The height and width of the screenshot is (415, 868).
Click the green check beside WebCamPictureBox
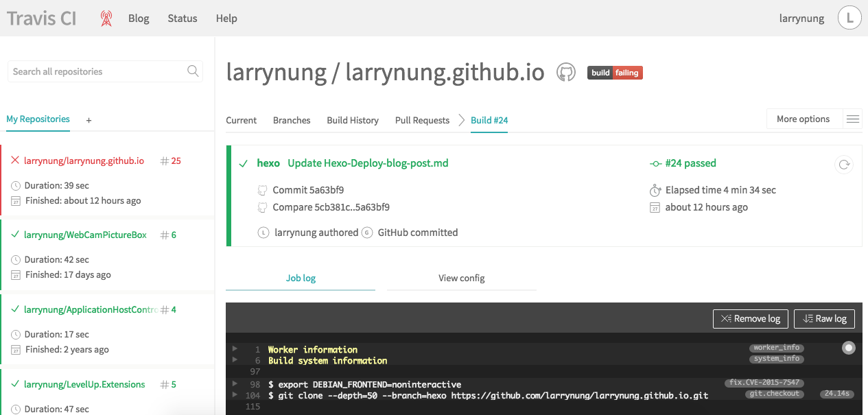point(15,235)
